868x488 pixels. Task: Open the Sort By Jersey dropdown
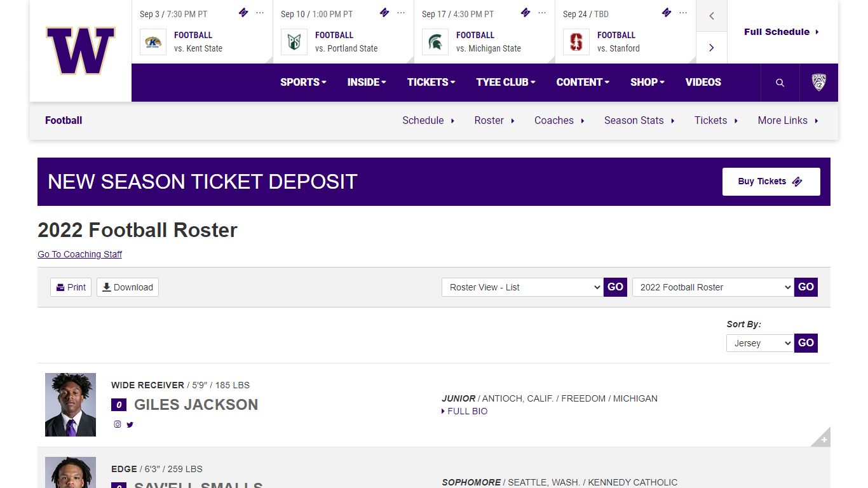tap(760, 343)
